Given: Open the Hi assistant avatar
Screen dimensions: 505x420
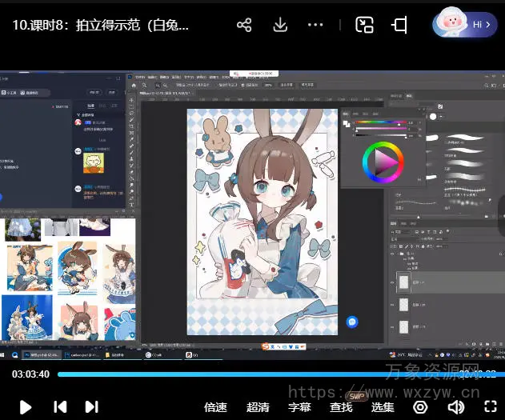Looking at the screenshot, I should click(x=465, y=24).
